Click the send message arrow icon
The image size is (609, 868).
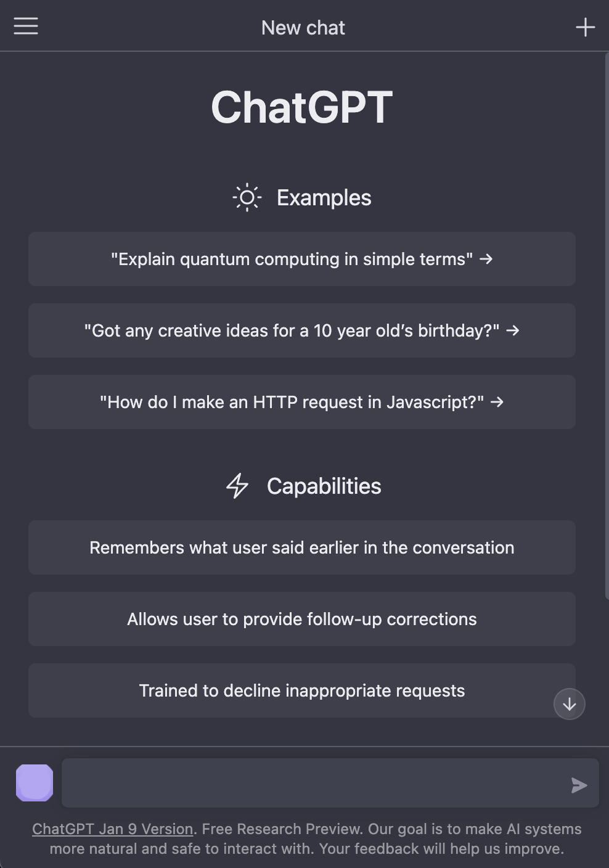578,785
